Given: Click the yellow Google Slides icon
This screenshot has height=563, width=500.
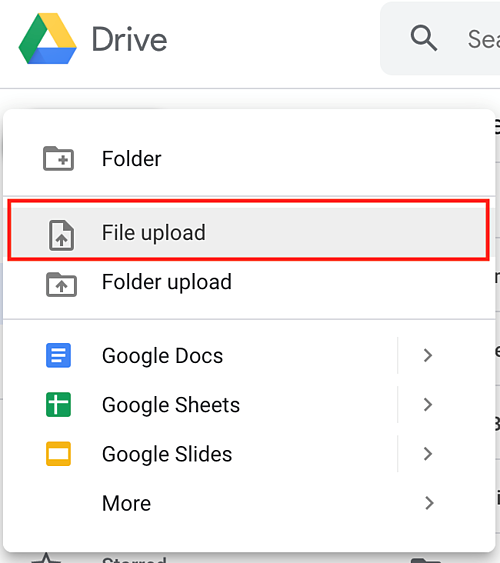Looking at the screenshot, I should (59, 454).
